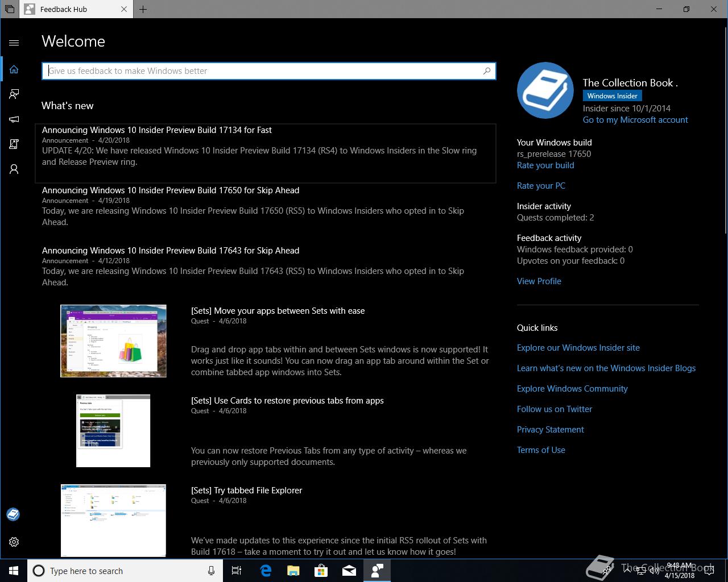Open 'Explore our Windows Insider site' link
Image resolution: width=728 pixels, height=582 pixels.
(578, 348)
